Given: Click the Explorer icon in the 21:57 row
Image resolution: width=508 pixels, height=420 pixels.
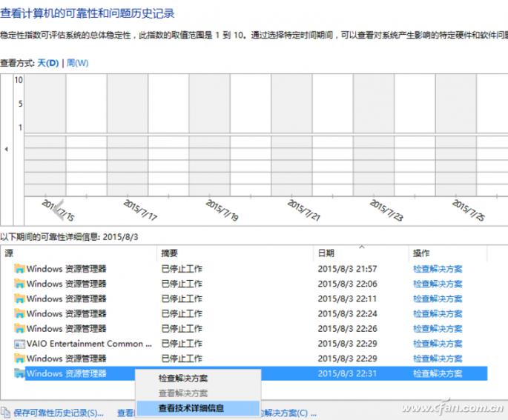Looking at the screenshot, I should pyautogui.click(x=20, y=269).
